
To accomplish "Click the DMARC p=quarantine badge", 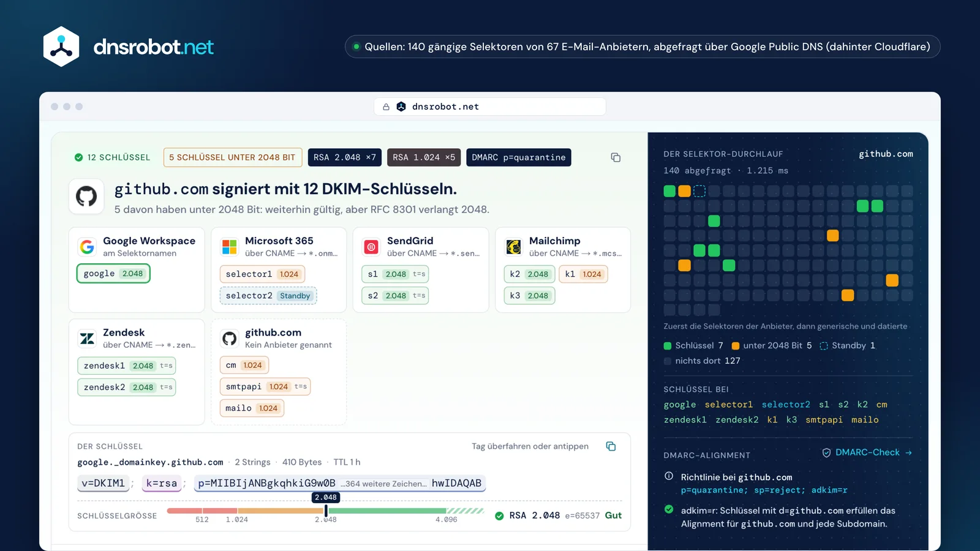I will pyautogui.click(x=519, y=157).
